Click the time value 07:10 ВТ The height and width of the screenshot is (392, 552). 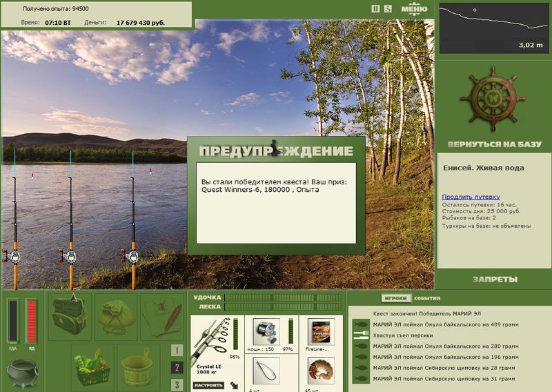58,23
